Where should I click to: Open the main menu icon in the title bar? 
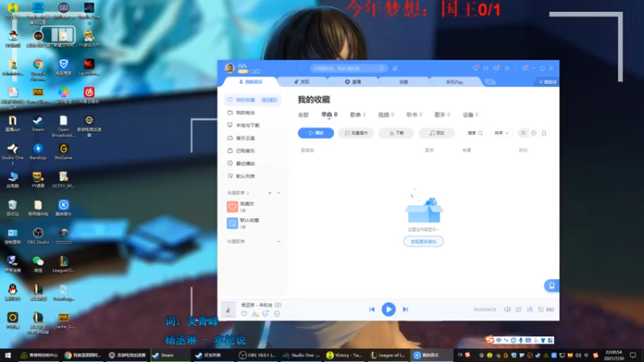(507, 68)
